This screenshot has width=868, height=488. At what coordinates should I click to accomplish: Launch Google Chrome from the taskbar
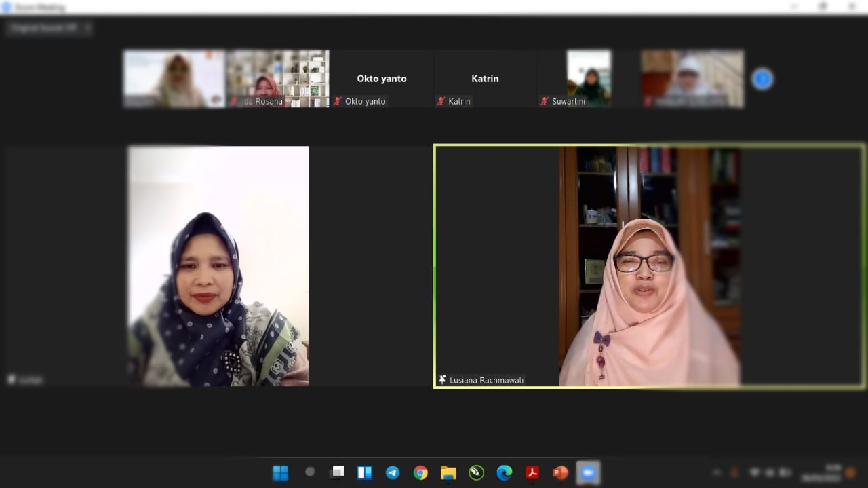click(x=420, y=473)
